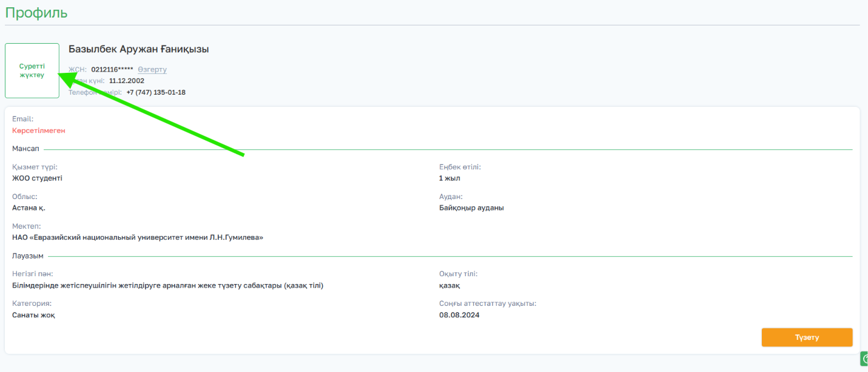Follow the Өзгерту link next to ЖСН
The height and width of the screenshot is (372, 868).
152,69
